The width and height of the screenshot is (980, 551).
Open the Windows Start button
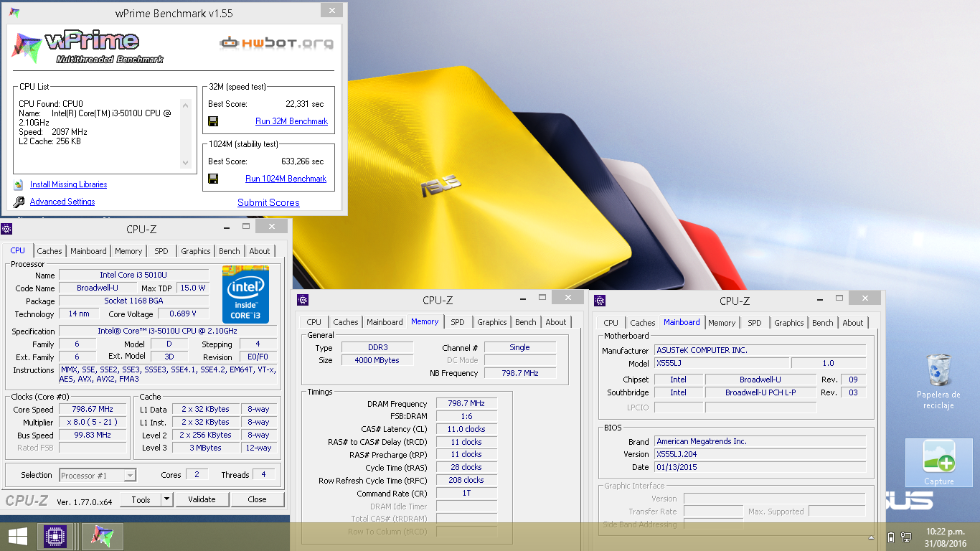[x=18, y=536]
